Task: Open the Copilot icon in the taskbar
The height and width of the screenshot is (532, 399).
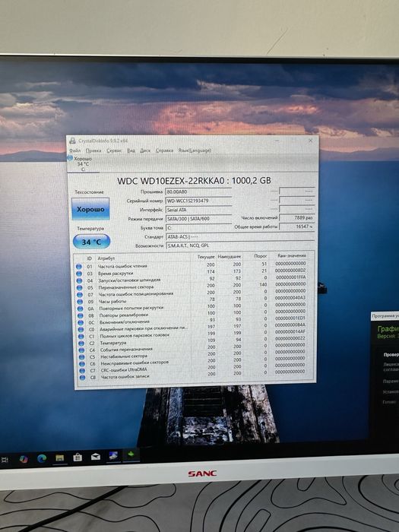Action: point(24,459)
